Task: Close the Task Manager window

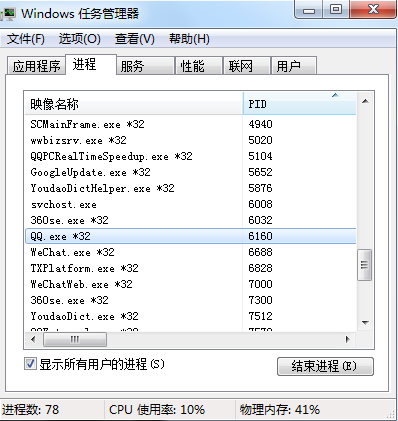Action: (373, 10)
